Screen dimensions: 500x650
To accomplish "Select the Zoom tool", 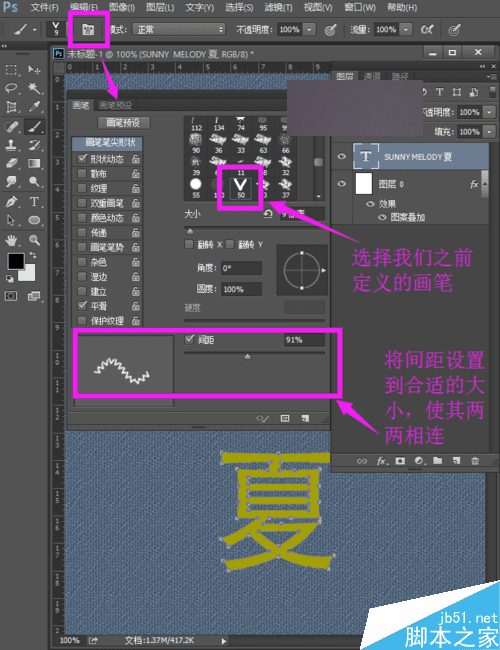I will 34,240.
